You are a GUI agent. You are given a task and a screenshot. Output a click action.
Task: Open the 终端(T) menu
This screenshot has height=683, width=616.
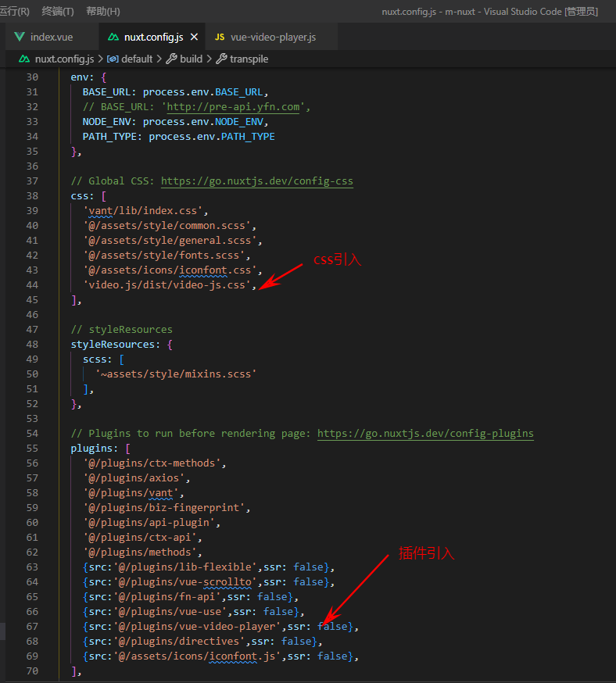(x=58, y=11)
